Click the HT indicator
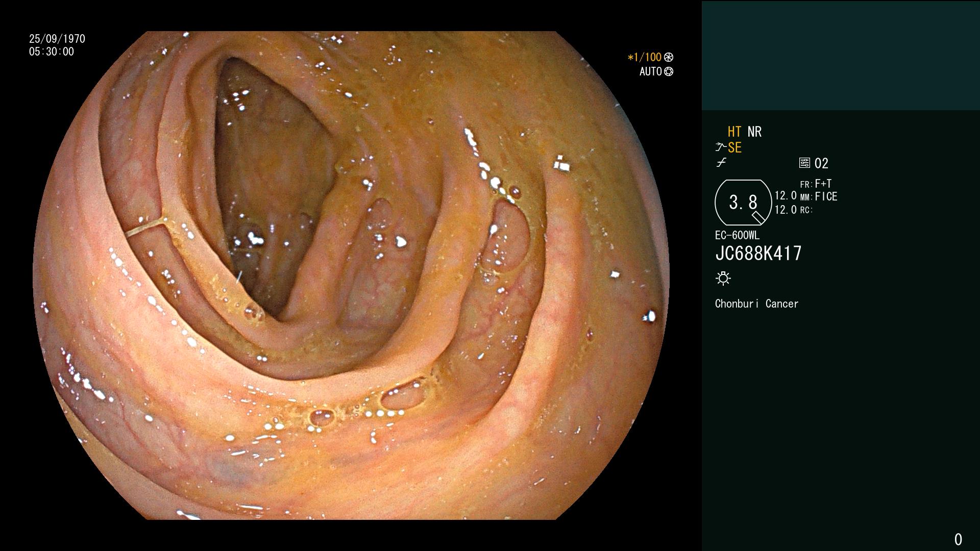 click(734, 132)
